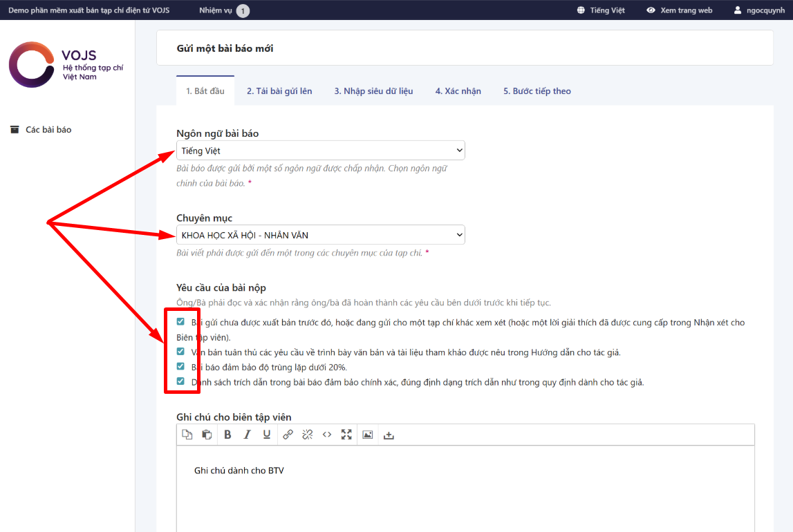Click the Xem trang web link
The width and height of the screenshot is (793, 532).
coord(679,10)
